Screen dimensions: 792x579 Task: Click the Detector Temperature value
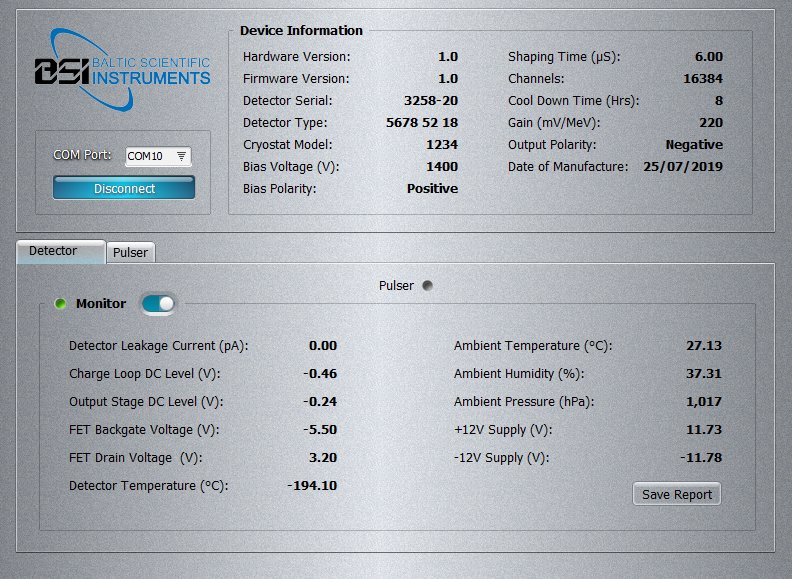tap(311, 486)
